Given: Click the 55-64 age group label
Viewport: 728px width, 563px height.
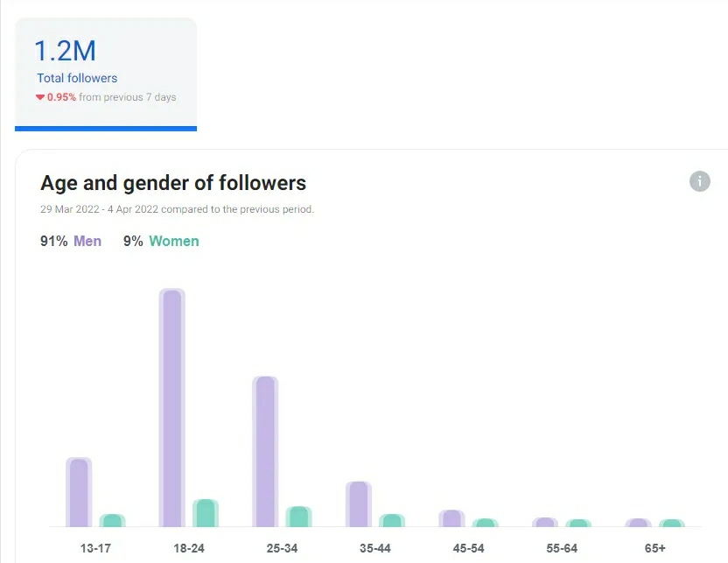Looking at the screenshot, I should 562,548.
